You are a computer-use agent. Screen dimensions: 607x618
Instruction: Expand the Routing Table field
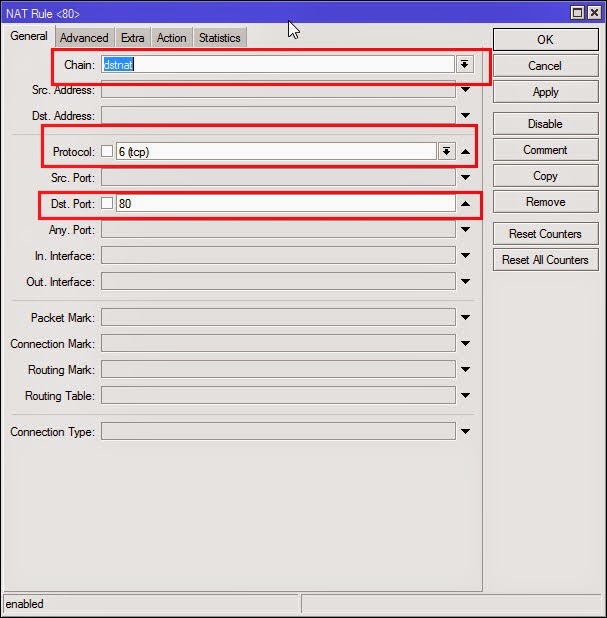(x=465, y=395)
